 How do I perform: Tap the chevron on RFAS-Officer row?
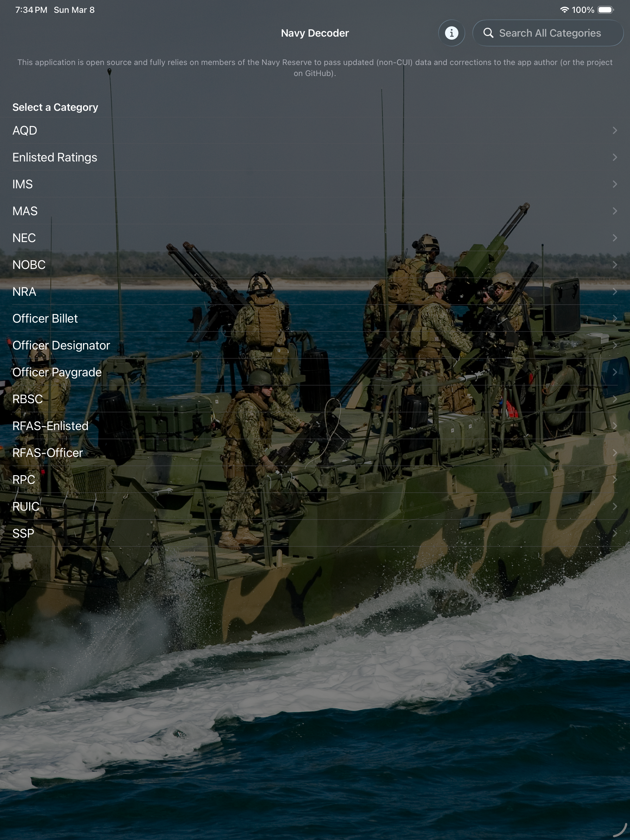coord(615,453)
